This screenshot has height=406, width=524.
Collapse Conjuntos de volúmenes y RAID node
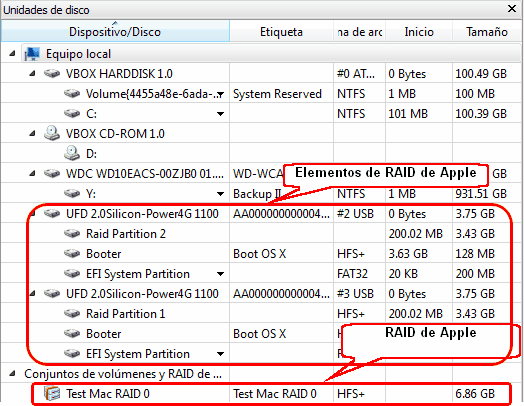pos(12,373)
